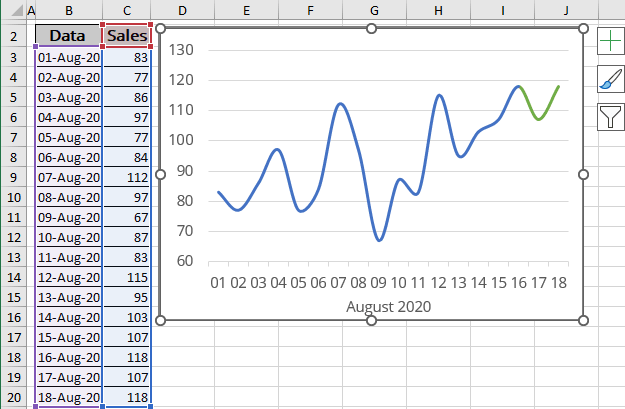Select column B header
This screenshot has width=625, height=409.
[69, 10]
